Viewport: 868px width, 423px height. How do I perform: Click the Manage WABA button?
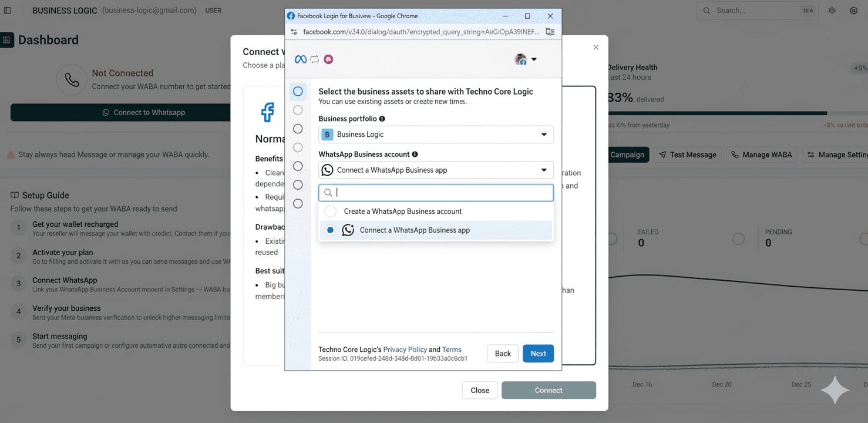click(x=762, y=155)
